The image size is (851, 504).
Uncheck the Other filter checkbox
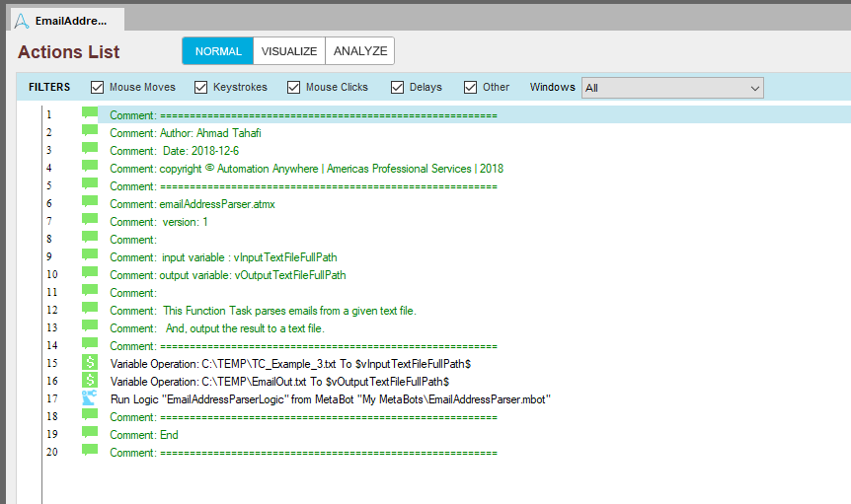point(471,87)
